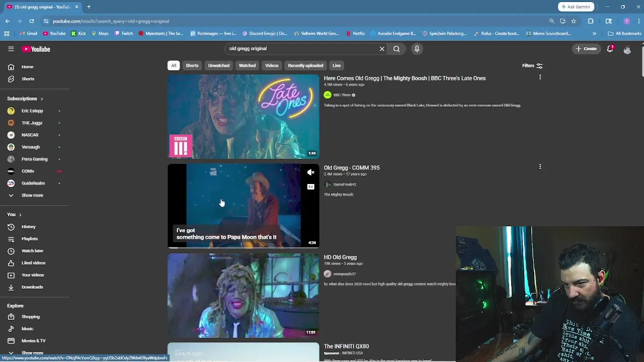
Task: Open Watch later in the sidebar
Action: 32,251
